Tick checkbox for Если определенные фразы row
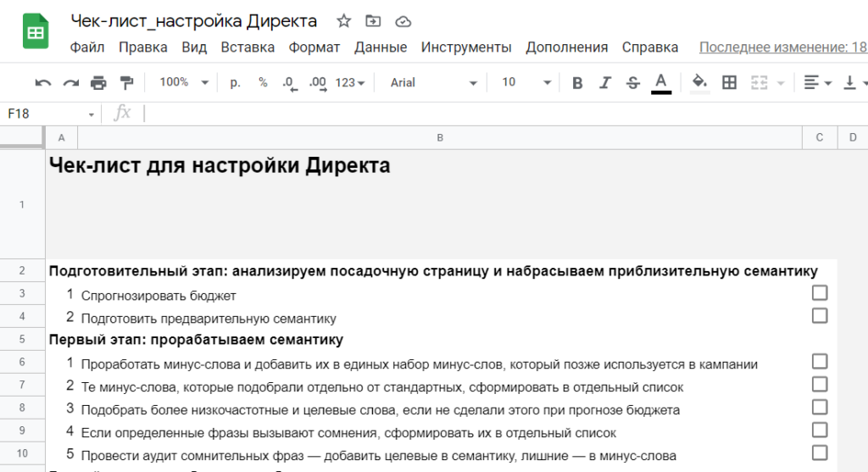Image resolution: width=868 pixels, height=472 pixels. pyautogui.click(x=820, y=430)
